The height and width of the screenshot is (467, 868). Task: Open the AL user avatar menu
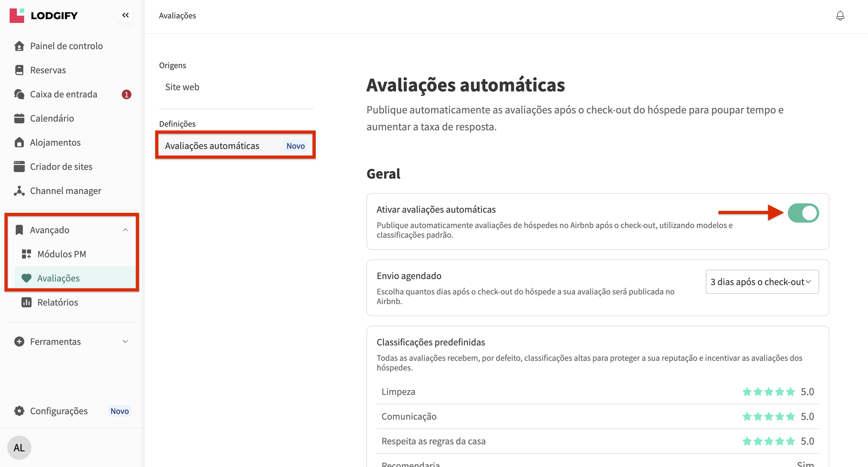19,447
